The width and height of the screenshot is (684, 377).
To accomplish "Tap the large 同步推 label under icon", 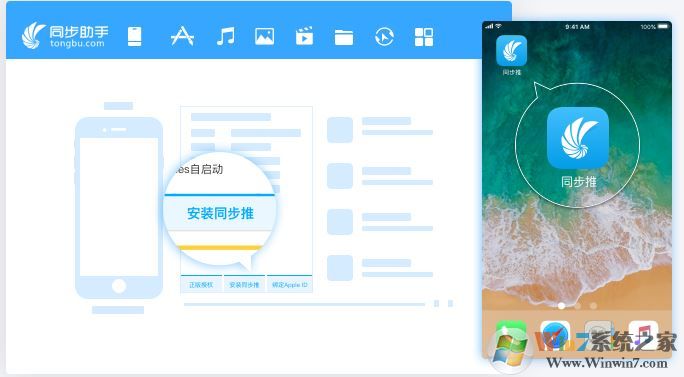I will [578, 182].
